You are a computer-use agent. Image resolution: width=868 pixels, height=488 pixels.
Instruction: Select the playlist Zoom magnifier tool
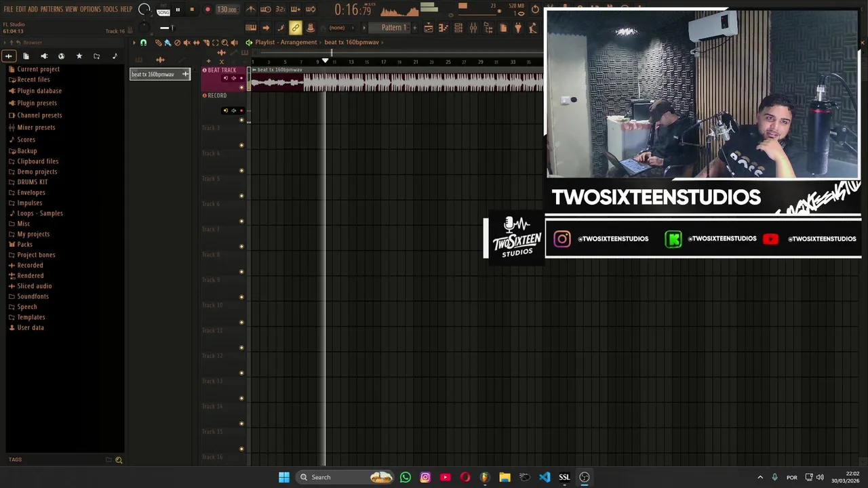click(225, 42)
